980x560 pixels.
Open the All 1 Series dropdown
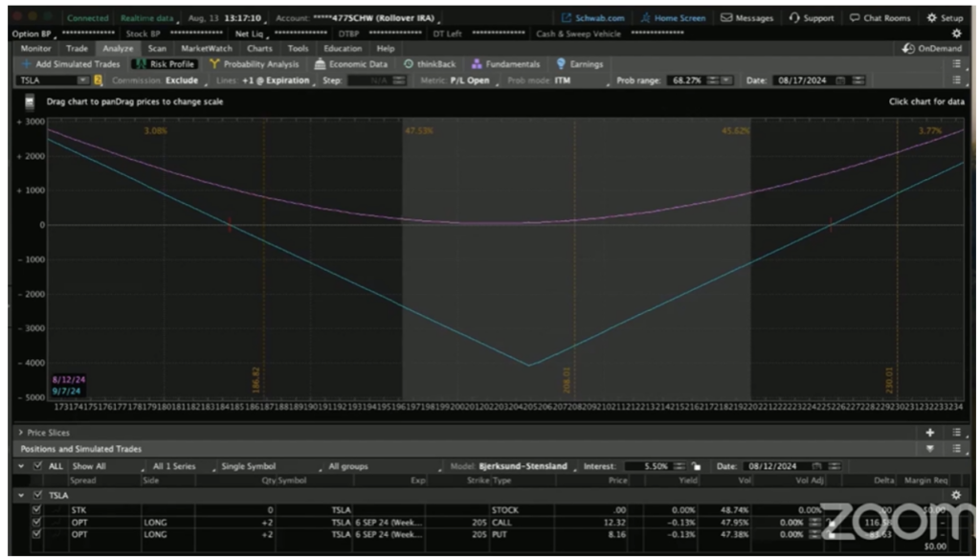coord(184,466)
